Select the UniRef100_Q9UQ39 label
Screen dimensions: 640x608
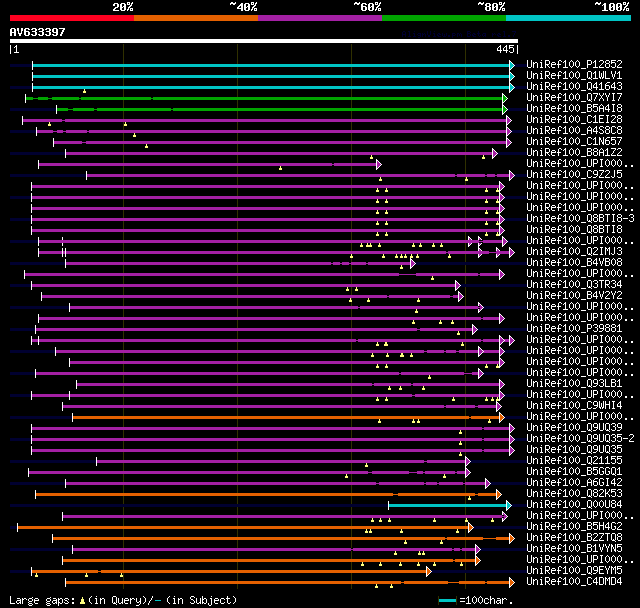point(574,428)
